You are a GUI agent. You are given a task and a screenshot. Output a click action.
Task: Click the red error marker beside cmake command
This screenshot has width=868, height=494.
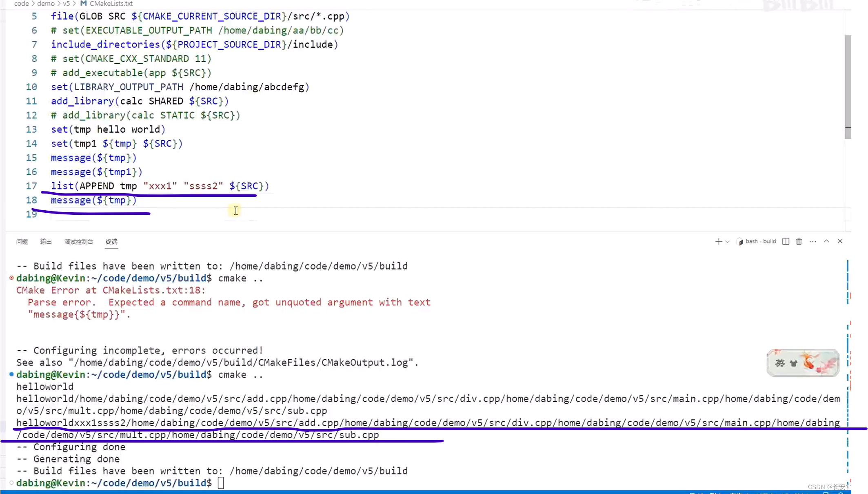pos(11,278)
